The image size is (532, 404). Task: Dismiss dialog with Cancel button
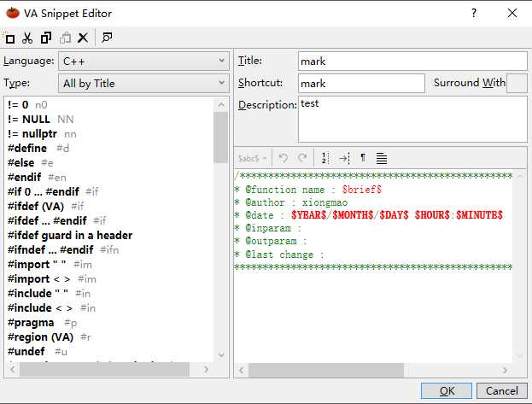point(502,390)
